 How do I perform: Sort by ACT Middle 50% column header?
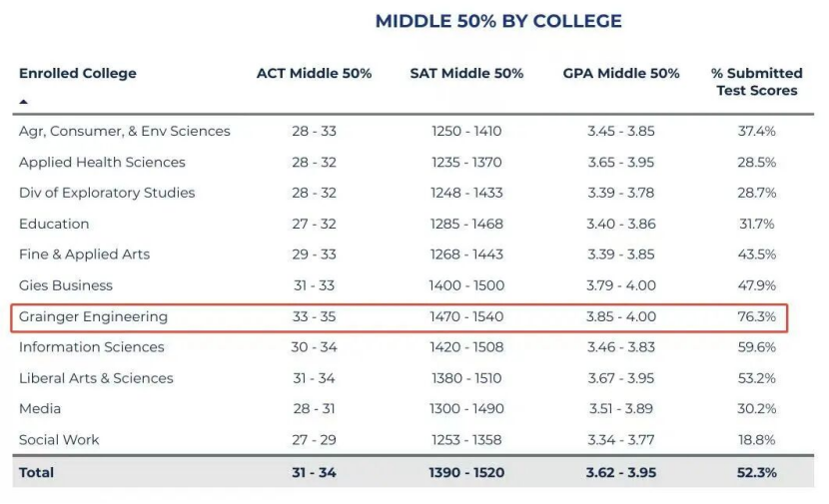pyautogui.click(x=314, y=73)
